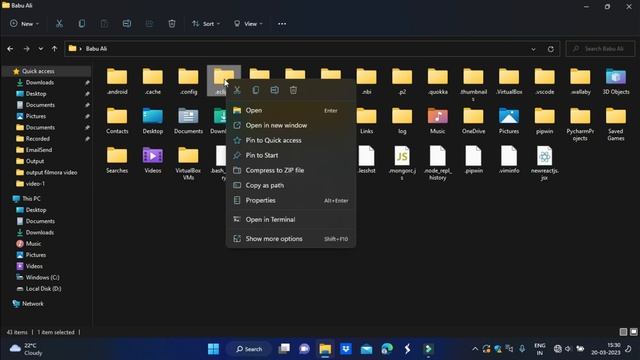Click the Search Babu Ali box

(600, 49)
